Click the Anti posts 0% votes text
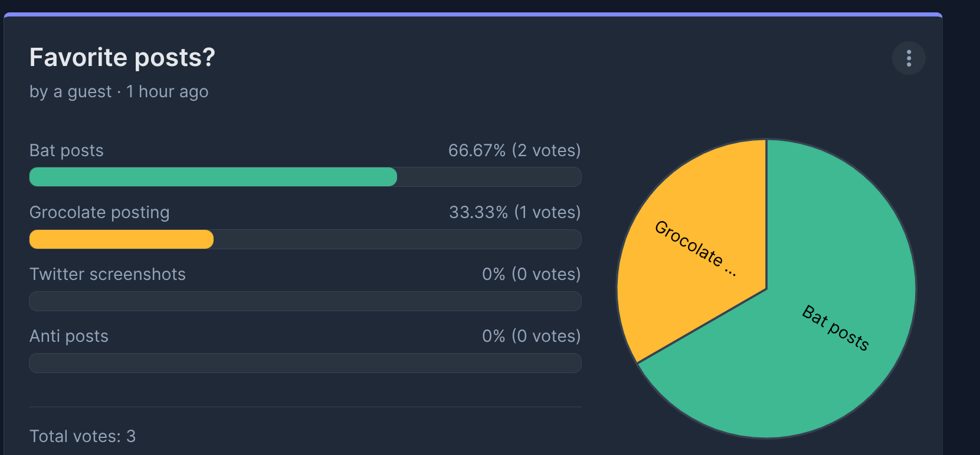 [532, 336]
